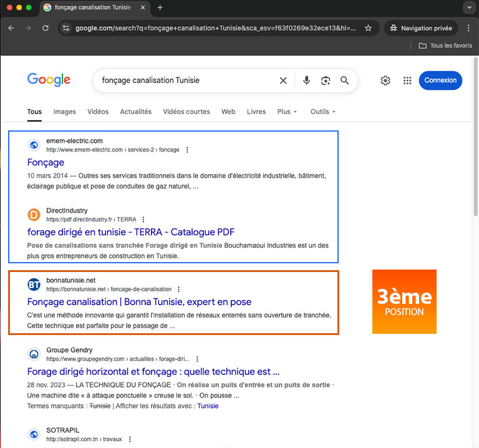
Task: Open Fonçage canalisation Bonna Tunisie result link
Action: (139, 302)
